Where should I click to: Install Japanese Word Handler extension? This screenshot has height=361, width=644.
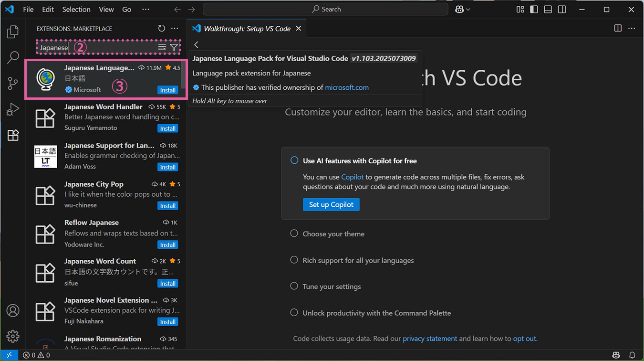pos(168,128)
